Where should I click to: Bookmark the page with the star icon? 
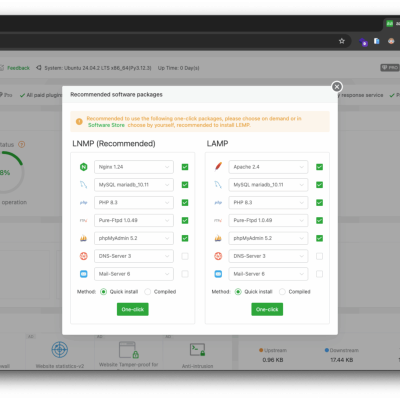(342, 41)
